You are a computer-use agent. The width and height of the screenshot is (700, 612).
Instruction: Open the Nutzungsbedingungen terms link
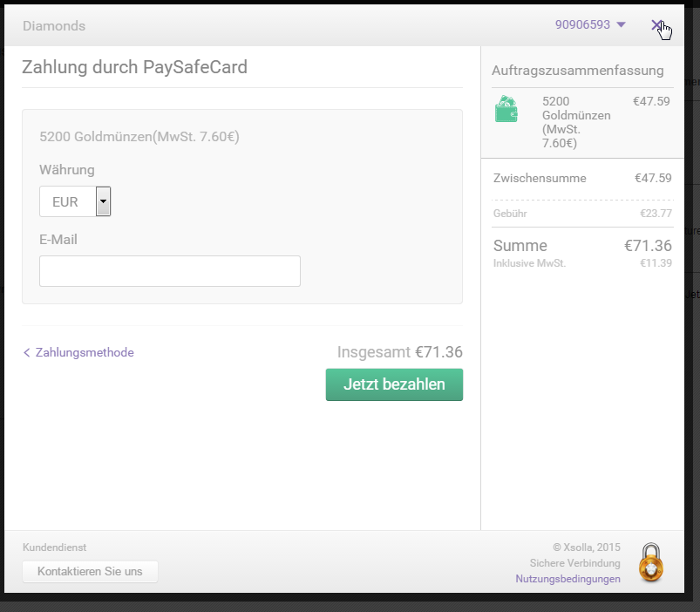567,579
